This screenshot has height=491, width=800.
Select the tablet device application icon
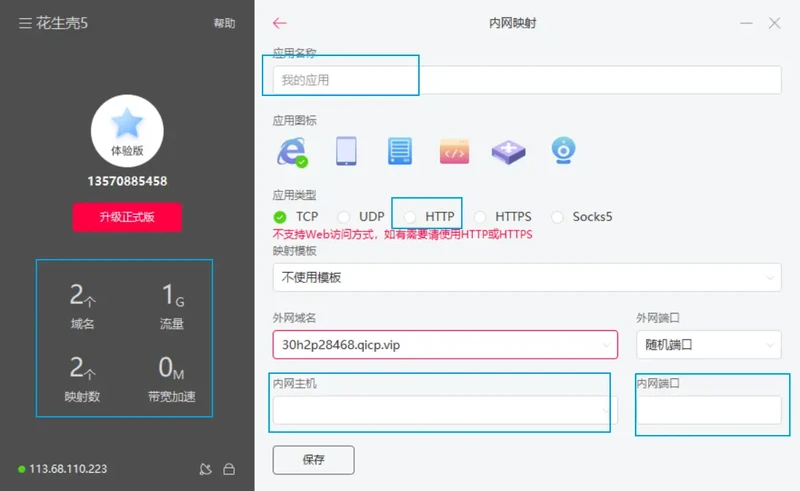pyautogui.click(x=346, y=151)
